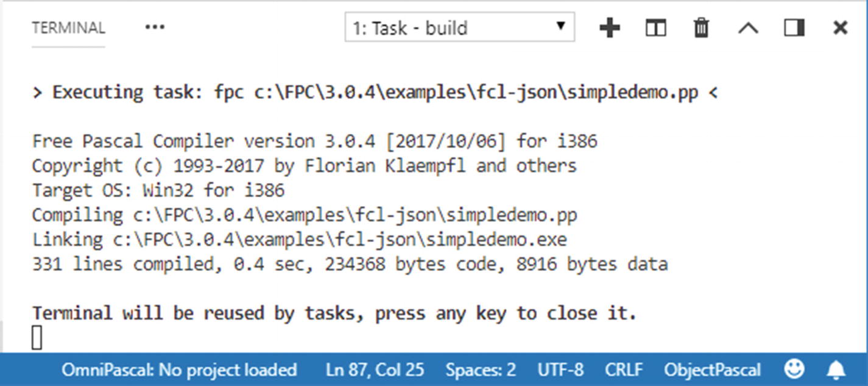Viewport: 868px width, 386px height.
Task: Open a new terminal with the plus icon
Action: pyautogui.click(x=609, y=27)
